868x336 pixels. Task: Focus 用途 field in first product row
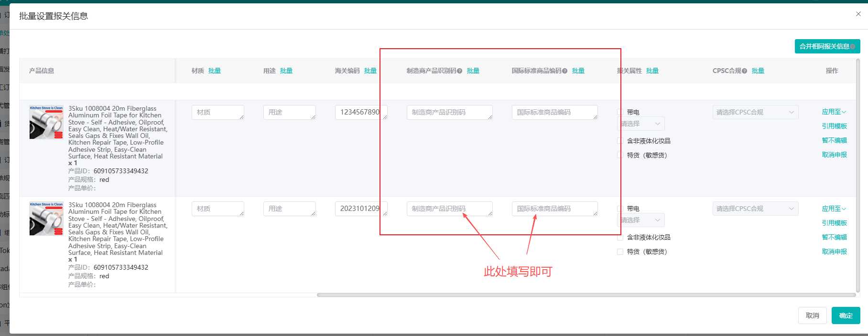pyautogui.click(x=290, y=112)
